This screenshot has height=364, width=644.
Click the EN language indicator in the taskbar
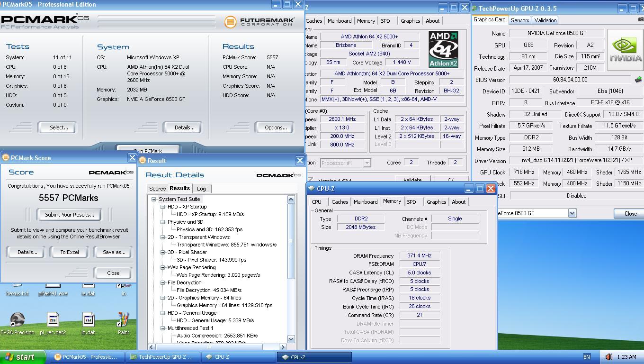tap(587, 357)
